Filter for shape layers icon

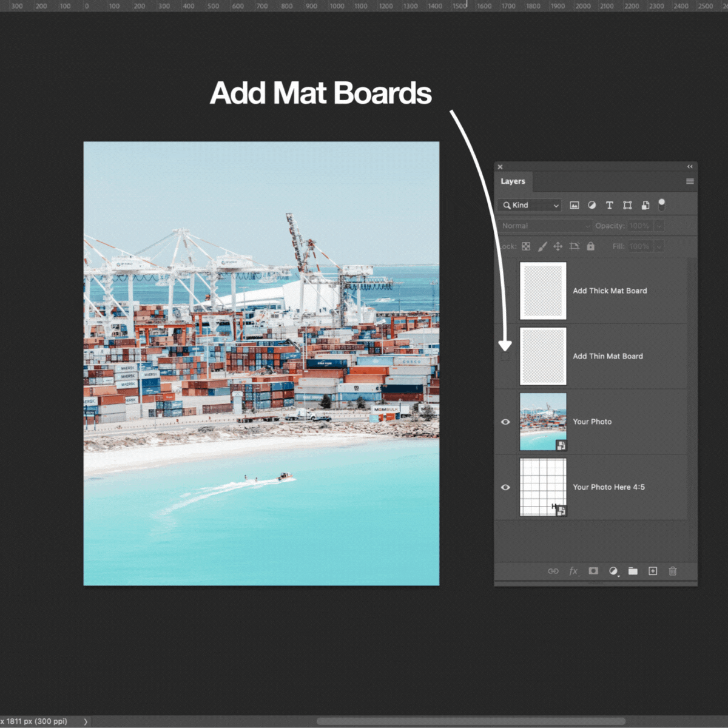(x=627, y=205)
